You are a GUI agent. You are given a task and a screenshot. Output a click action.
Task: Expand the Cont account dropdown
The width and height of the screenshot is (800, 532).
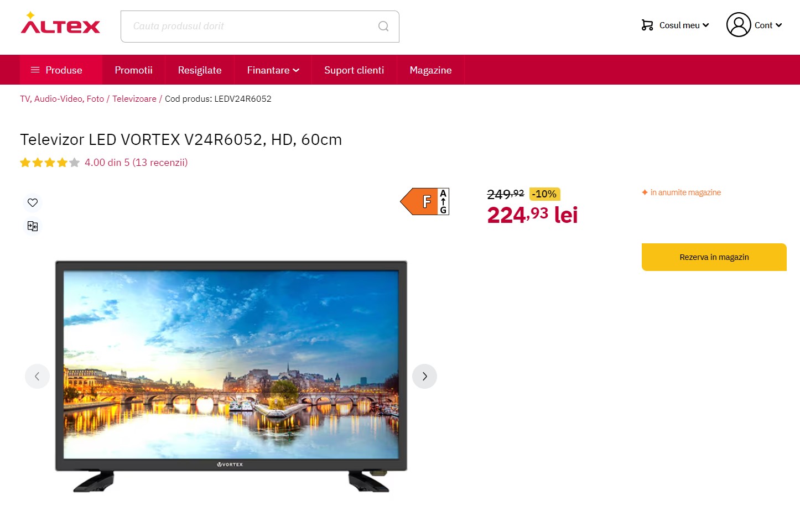tap(768, 25)
